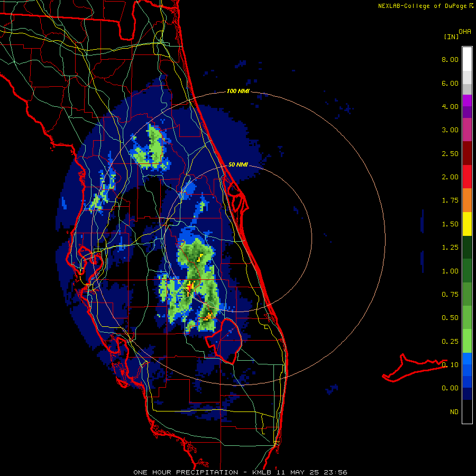Pick the bright red 2.00 legend swatch
The height and width of the screenshot is (476, 476).
[467, 177]
